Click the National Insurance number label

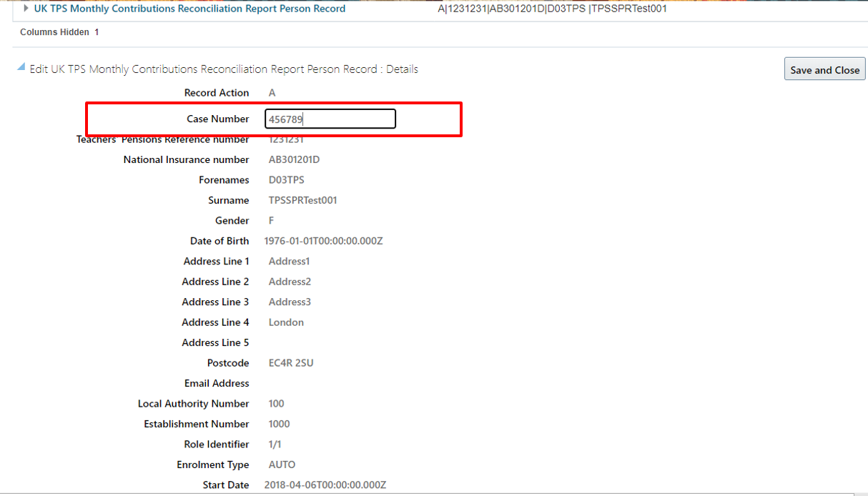tap(187, 159)
